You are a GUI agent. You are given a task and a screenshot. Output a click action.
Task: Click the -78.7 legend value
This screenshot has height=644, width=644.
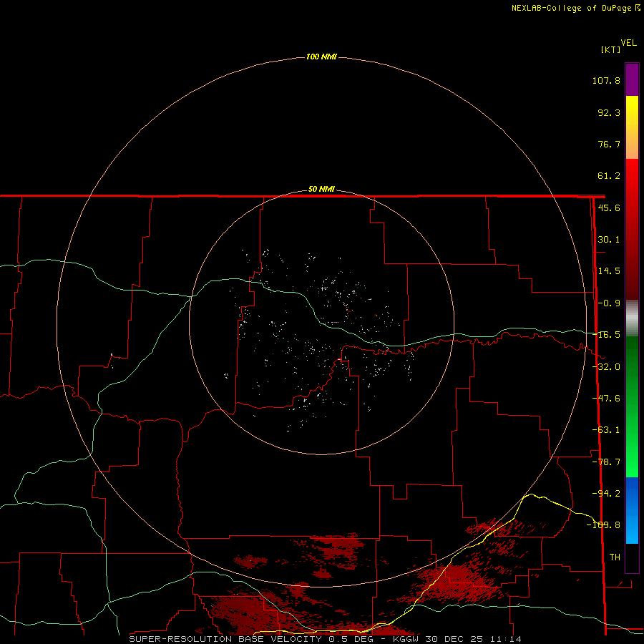coord(606,462)
